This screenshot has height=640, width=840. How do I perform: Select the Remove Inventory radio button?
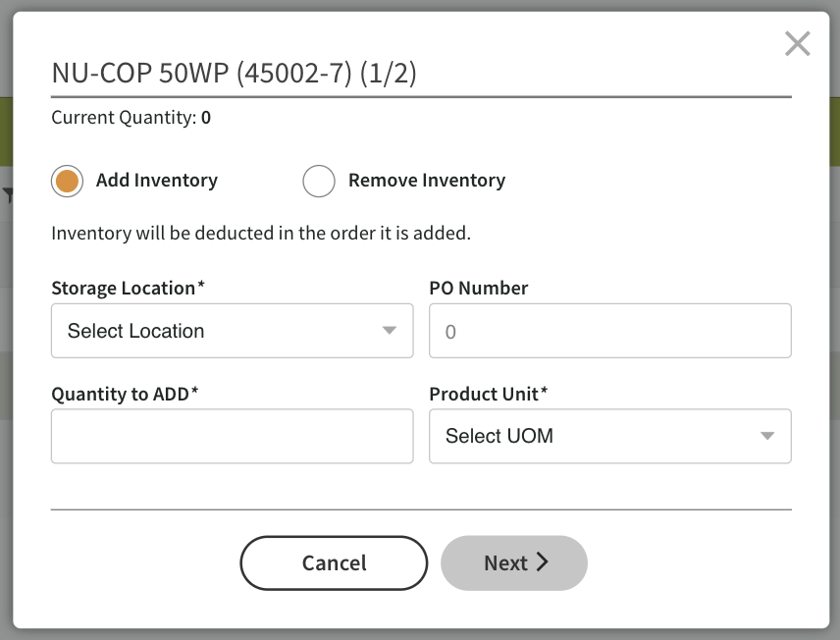(x=318, y=181)
